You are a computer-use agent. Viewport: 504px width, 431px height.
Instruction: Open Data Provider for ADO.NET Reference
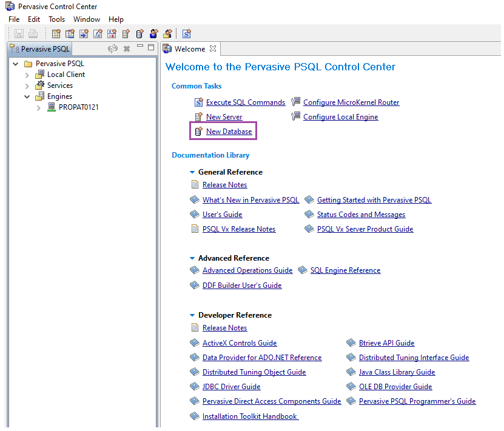click(x=262, y=358)
